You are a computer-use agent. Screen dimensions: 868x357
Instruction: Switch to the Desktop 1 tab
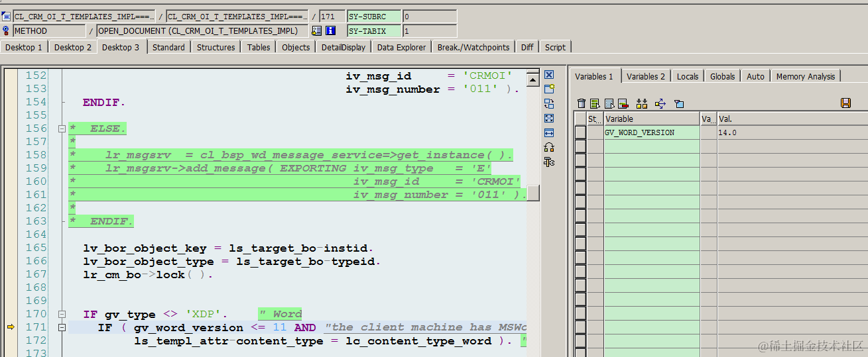(24, 47)
